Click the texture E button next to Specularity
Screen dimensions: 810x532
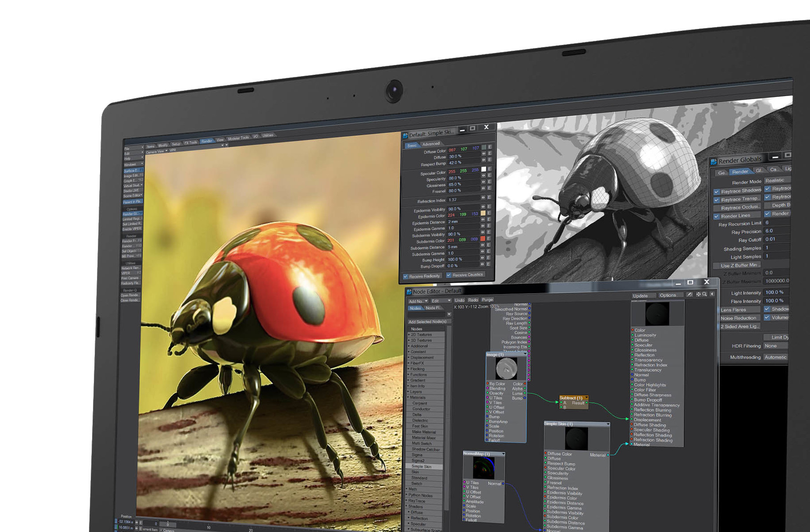tap(489, 176)
